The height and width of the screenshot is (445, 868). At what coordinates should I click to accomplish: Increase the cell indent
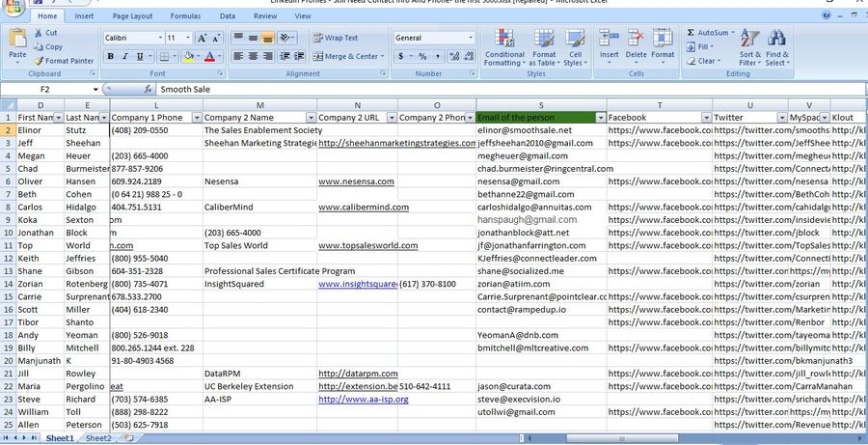tap(299, 57)
